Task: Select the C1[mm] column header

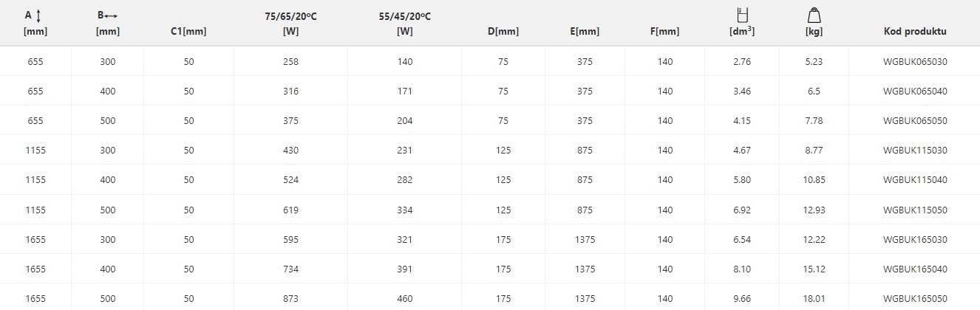Action: 188,32
